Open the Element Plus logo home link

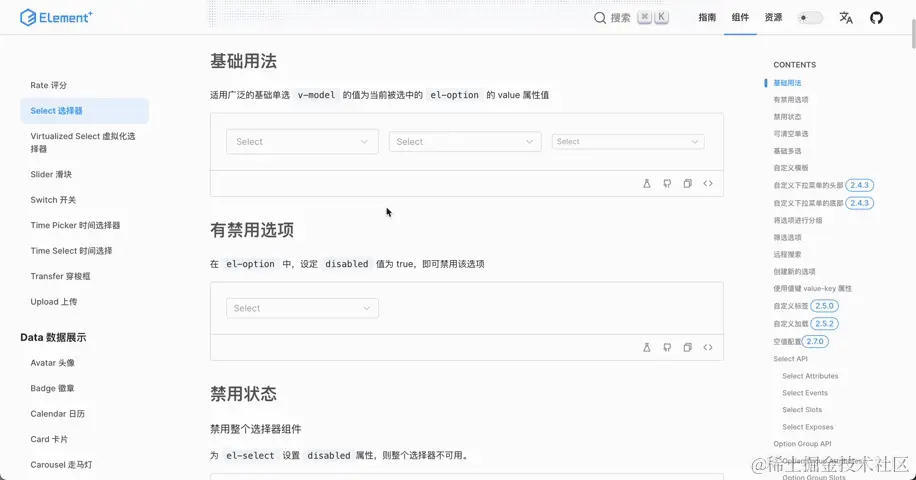pyautogui.click(x=56, y=18)
